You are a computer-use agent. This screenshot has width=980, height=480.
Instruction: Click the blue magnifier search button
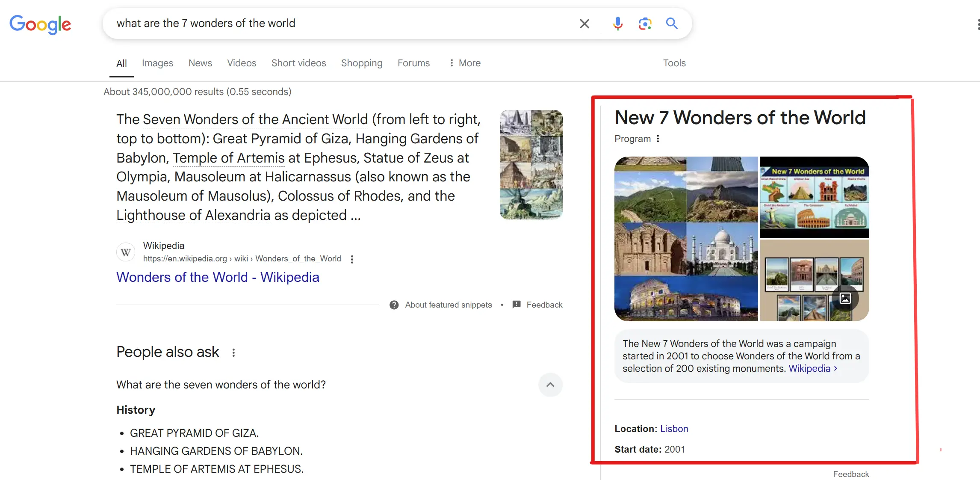(672, 24)
